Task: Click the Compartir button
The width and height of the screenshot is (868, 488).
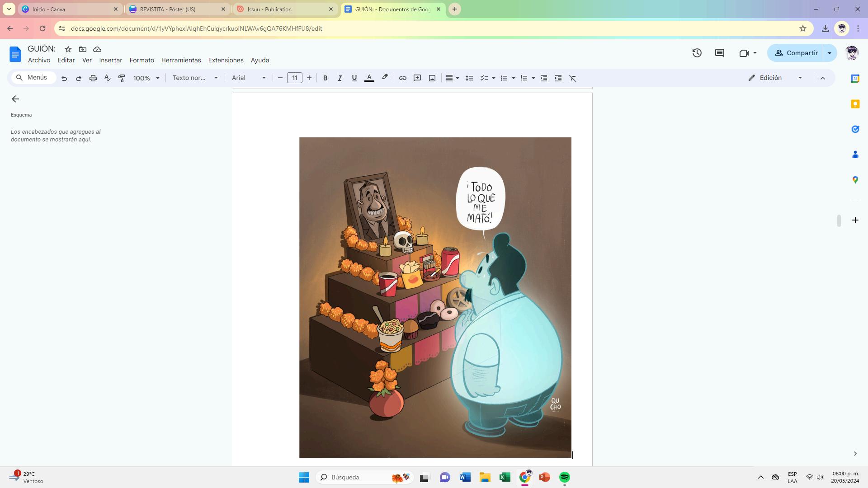Action: point(797,53)
